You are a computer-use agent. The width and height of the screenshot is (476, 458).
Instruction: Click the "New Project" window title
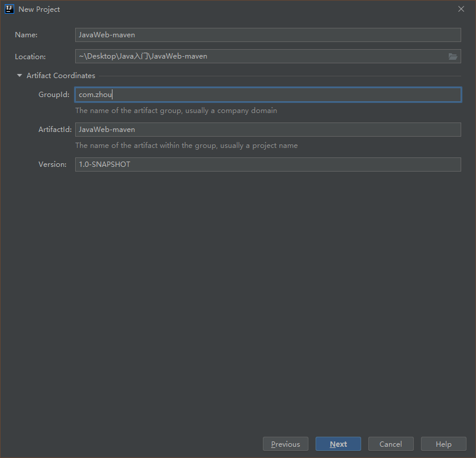point(39,9)
